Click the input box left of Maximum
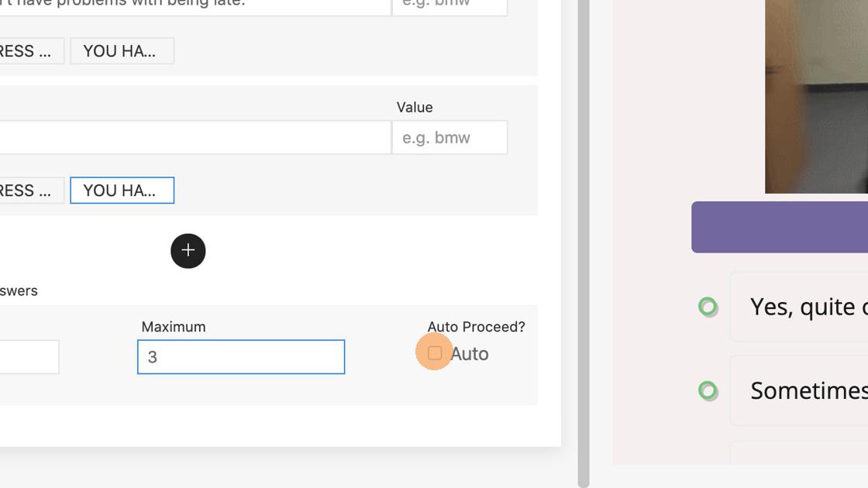 pyautogui.click(x=28, y=357)
